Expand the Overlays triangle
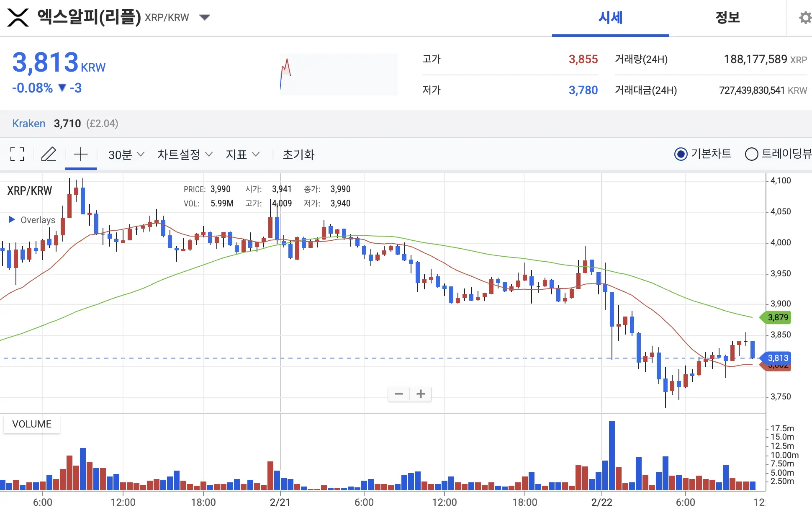This screenshot has width=812, height=515. [x=12, y=219]
